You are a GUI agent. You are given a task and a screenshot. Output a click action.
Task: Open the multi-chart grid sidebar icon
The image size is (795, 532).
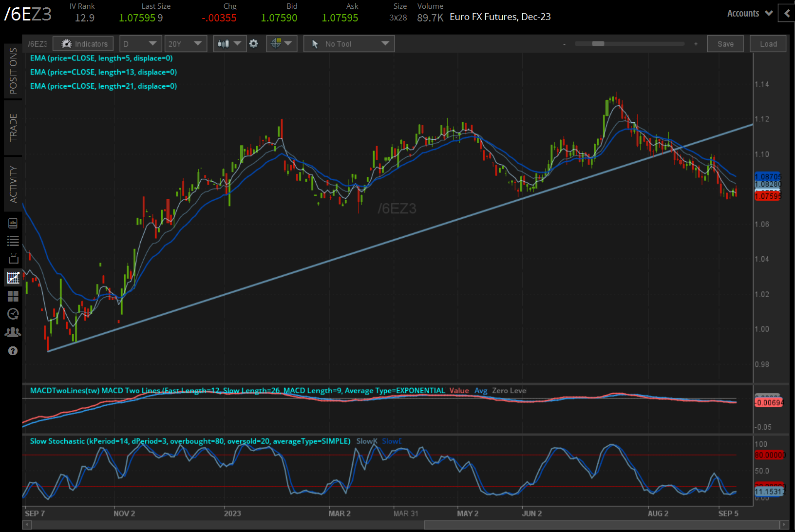click(x=13, y=296)
